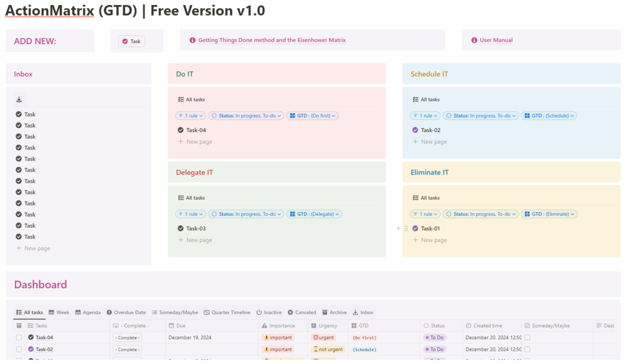This screenshot has width=626, height=364.
Task: Switch to the Week tab in Dashboard
Action: tap(59, 312)
